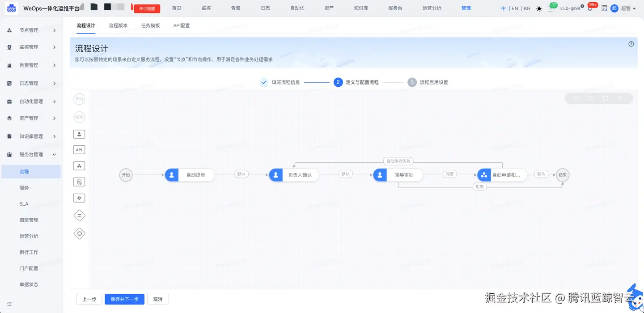Open 服务台 in top navigation

[x=395, y=8]
